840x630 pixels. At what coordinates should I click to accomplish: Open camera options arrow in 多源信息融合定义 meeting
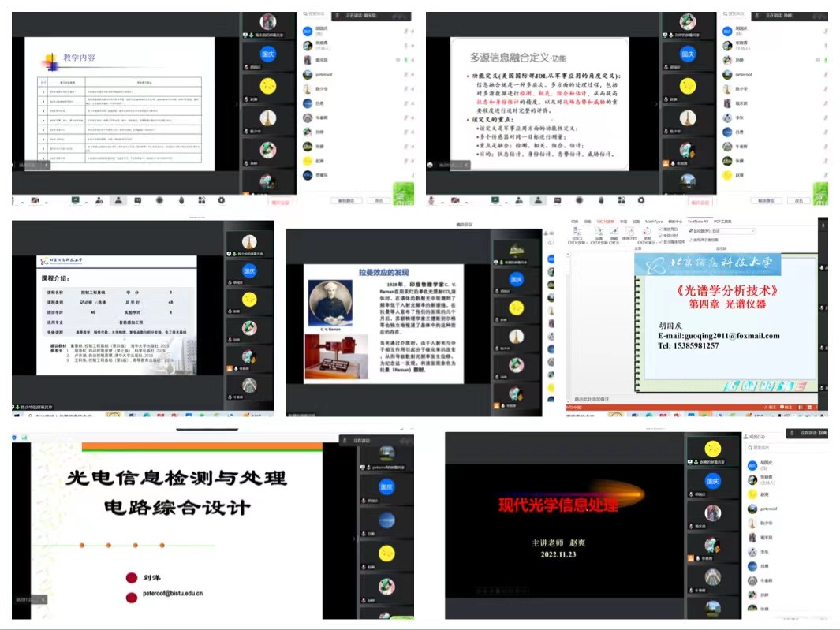(465, 203)
